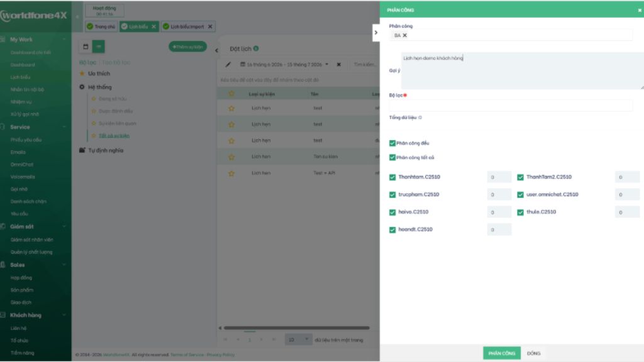Viewport: 644px width, 362px height.
Task: Switch to the Trang chủ tab
Action: 101,26
